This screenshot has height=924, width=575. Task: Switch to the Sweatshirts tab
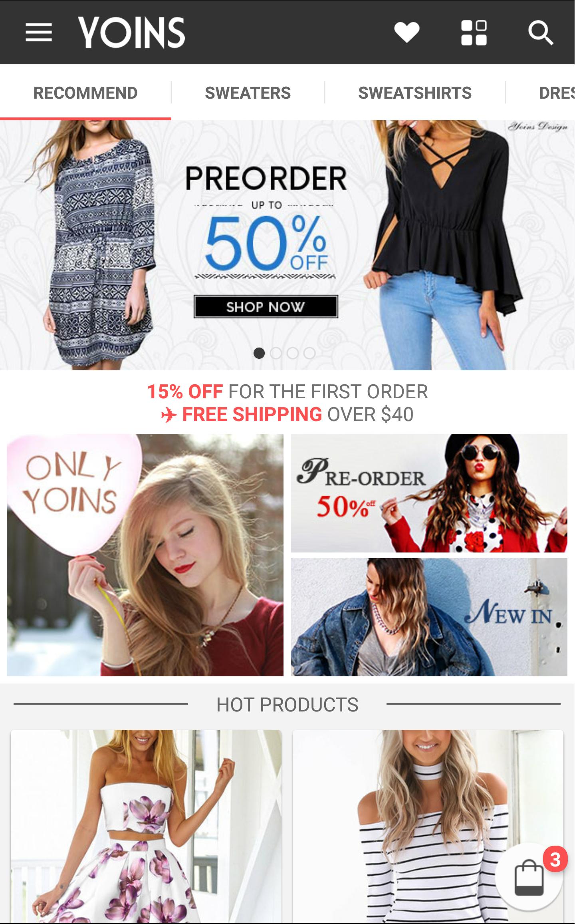(x=415, y=93)
